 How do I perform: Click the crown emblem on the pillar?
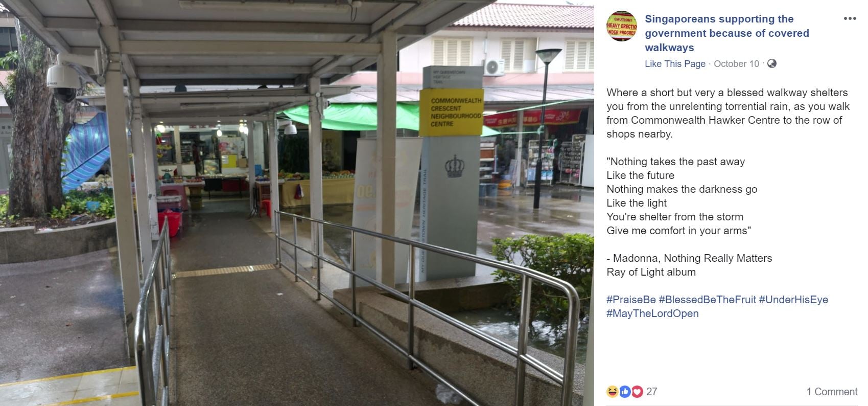[x=454, y=167]
